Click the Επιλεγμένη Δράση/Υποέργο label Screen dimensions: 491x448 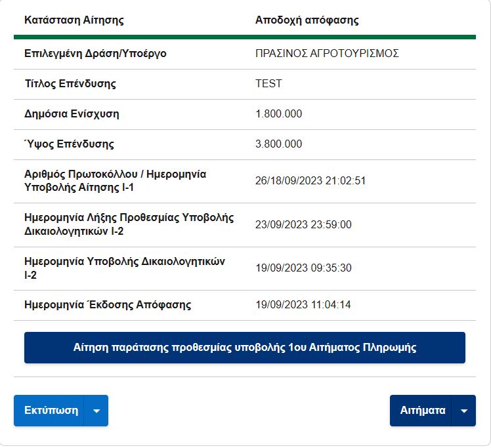tap(95, 54)
